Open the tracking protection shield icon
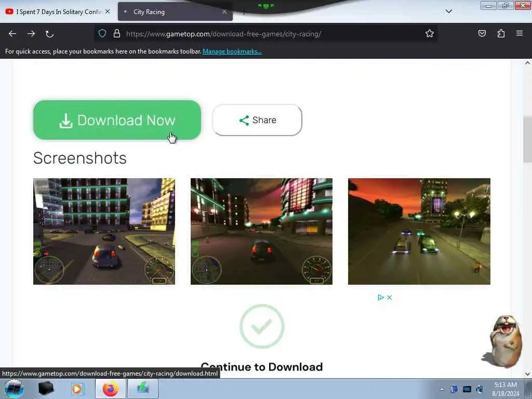 pyautogui.click(x=102, y=33)
